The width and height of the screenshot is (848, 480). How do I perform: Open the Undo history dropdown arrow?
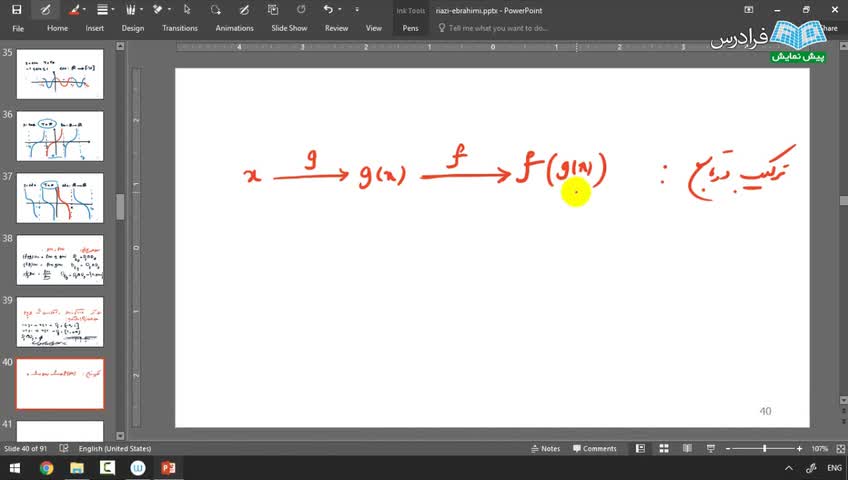click(340, 9)
